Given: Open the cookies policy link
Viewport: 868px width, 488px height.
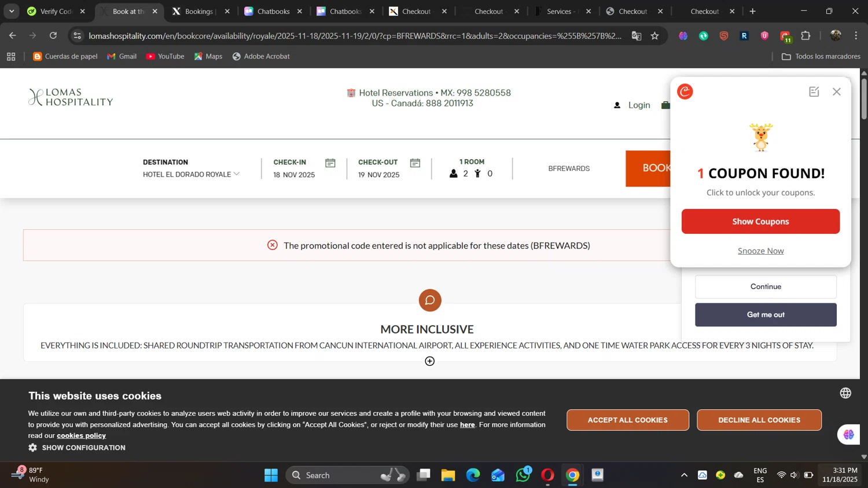Looking at the screenshot, I should 81,435.
